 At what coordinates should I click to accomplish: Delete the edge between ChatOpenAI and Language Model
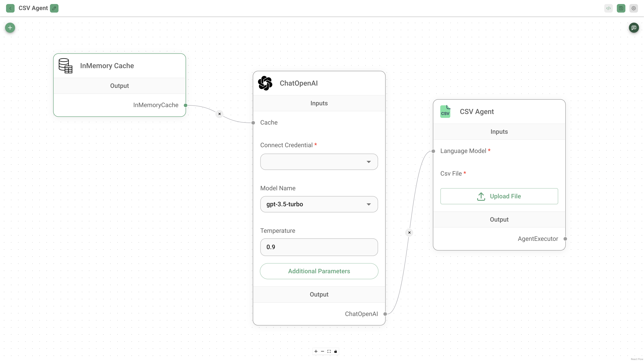coord(409,233)
